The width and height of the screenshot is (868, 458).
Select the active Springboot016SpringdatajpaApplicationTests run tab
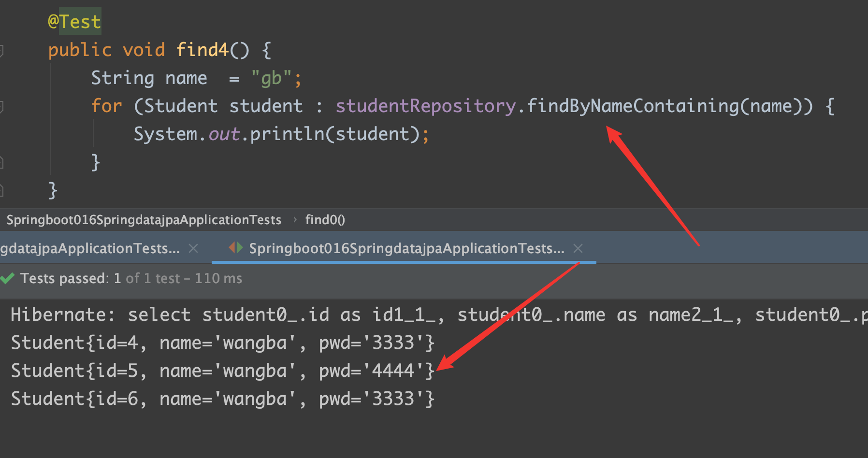(x=406, y=248)
